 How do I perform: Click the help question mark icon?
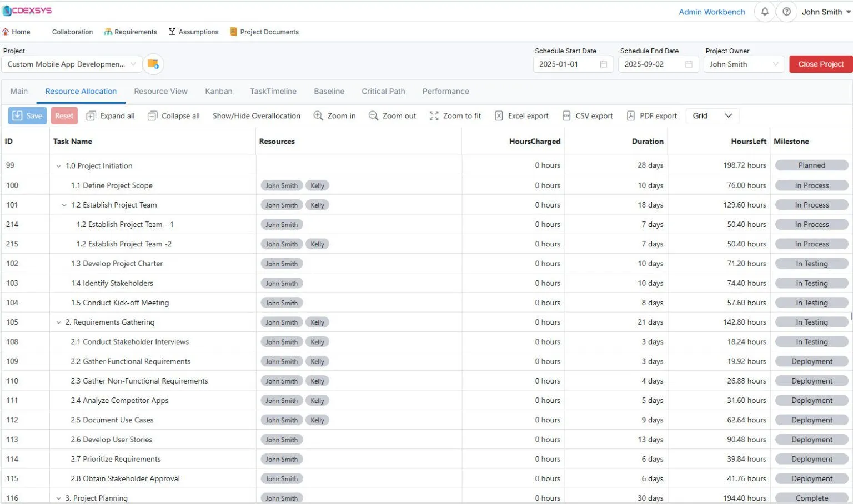click(787, 11)
